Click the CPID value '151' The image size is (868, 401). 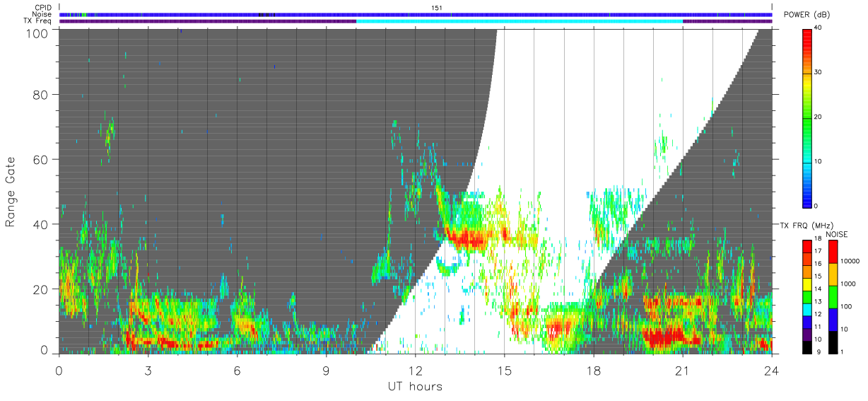[437, 8]
